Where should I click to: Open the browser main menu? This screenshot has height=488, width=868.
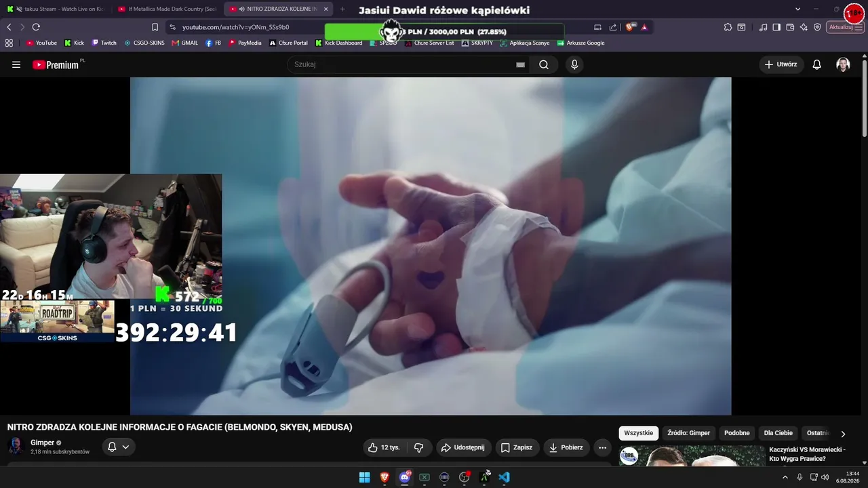[860, 27]
